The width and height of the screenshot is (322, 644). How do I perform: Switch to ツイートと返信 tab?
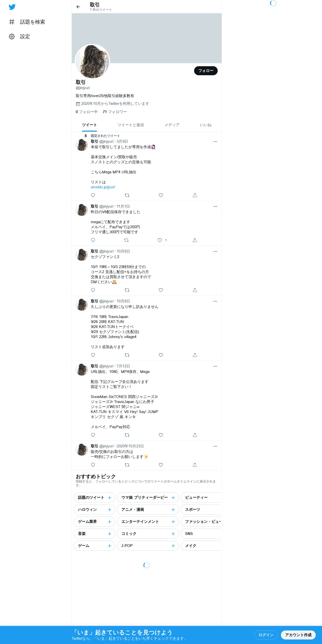tap(131, 125)
